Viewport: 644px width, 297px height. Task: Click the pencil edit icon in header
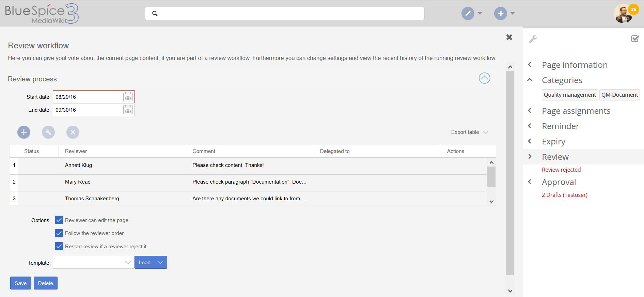pyautogui.click(x=468, y=14)
